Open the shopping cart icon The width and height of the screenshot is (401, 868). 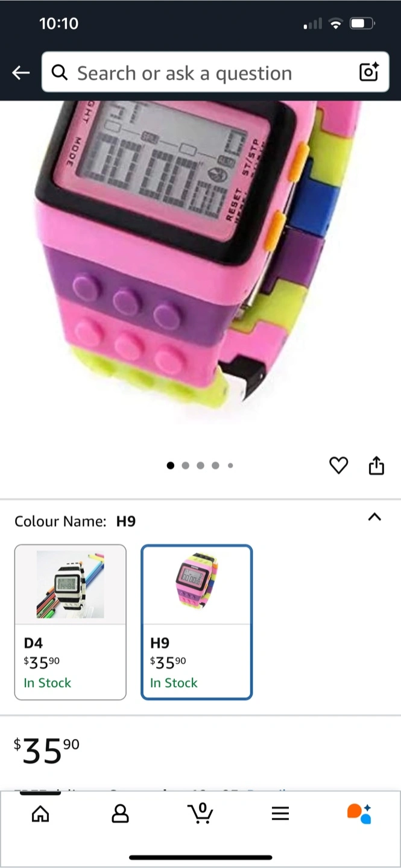200,813
